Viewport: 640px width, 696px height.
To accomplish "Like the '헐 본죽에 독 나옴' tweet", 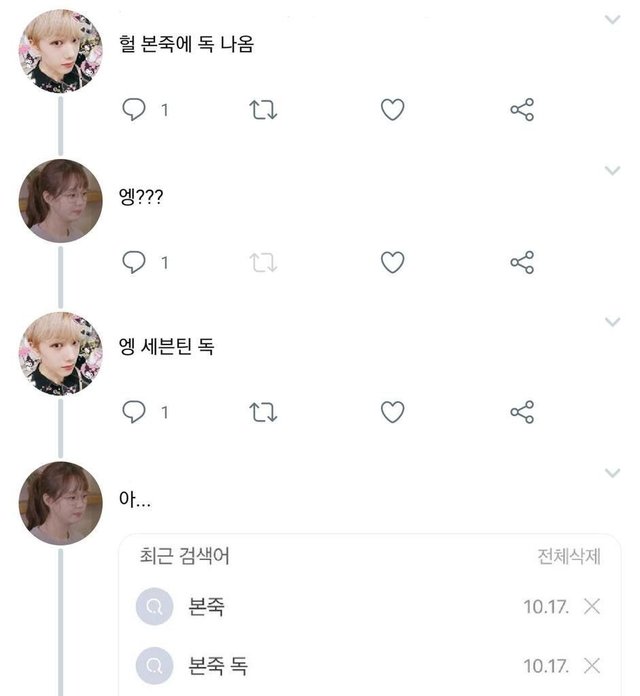I will pyautogui.click(x=393, y=110).
